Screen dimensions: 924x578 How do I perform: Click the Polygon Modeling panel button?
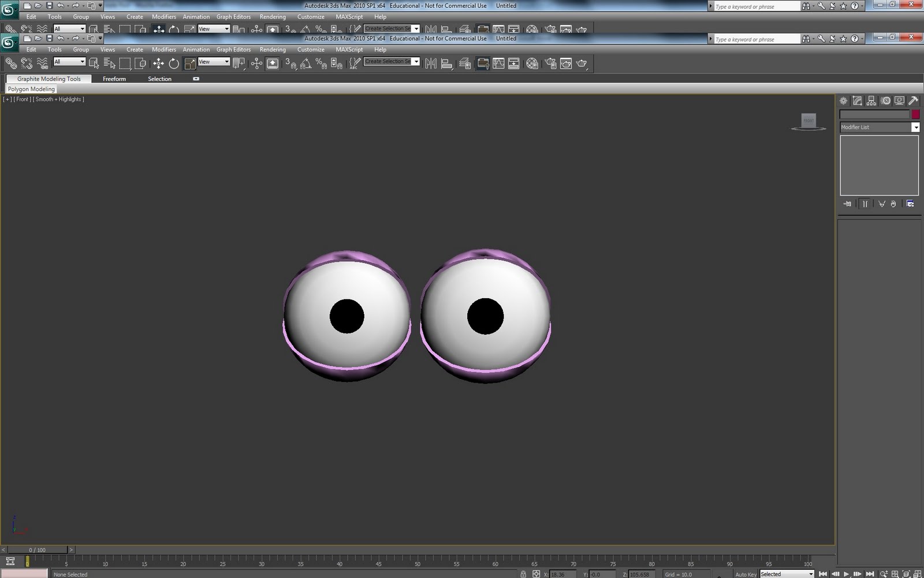coord(31,88)
